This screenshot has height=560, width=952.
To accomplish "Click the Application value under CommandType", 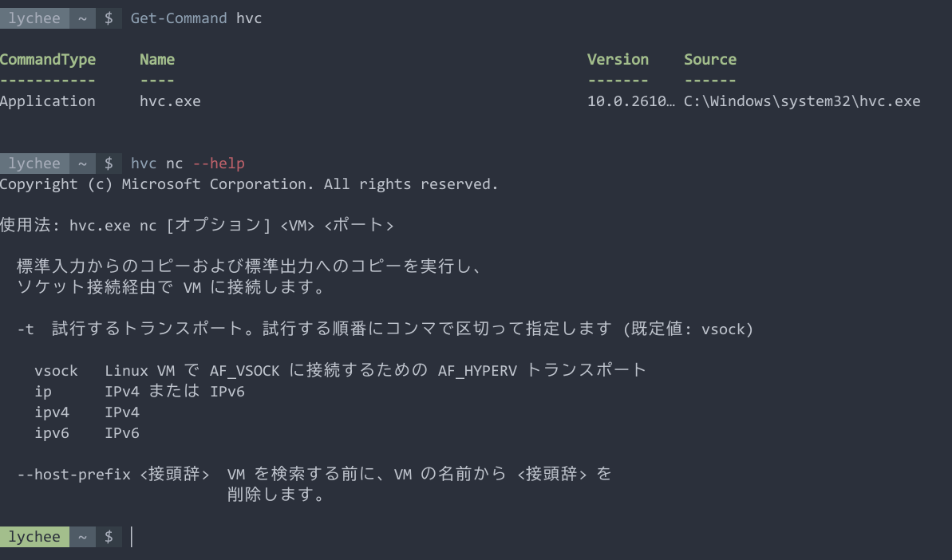I will click(x=48, y=101).
